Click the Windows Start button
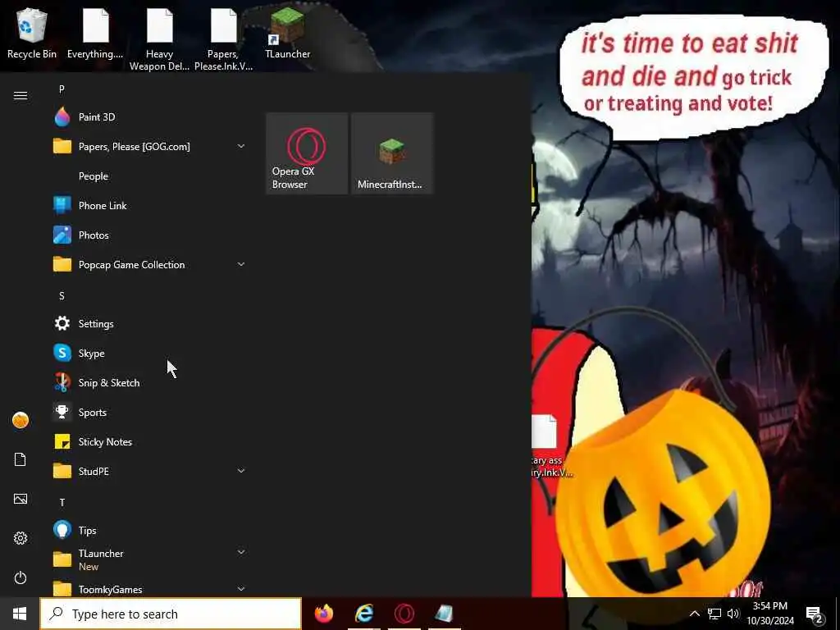840x630 pixels. click(20, 614)
